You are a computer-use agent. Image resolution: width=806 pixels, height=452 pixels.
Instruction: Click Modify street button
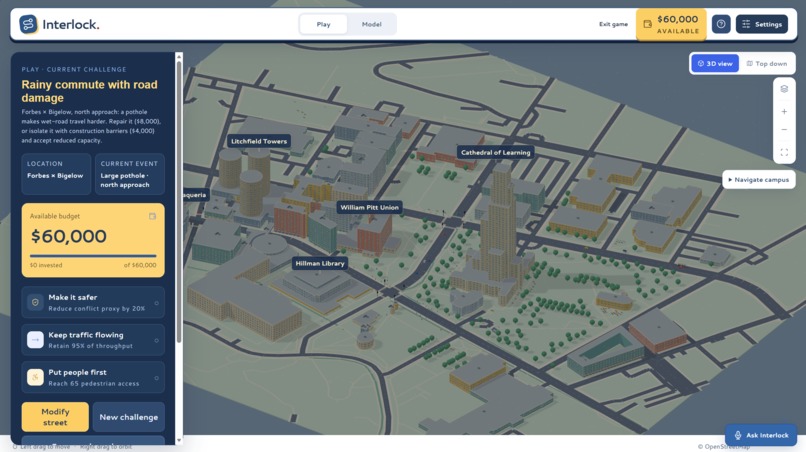point(55,417)
